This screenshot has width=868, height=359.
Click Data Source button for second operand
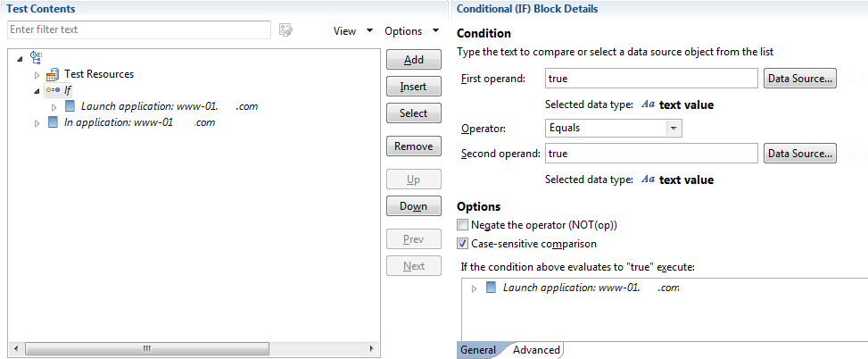(800, 154)
